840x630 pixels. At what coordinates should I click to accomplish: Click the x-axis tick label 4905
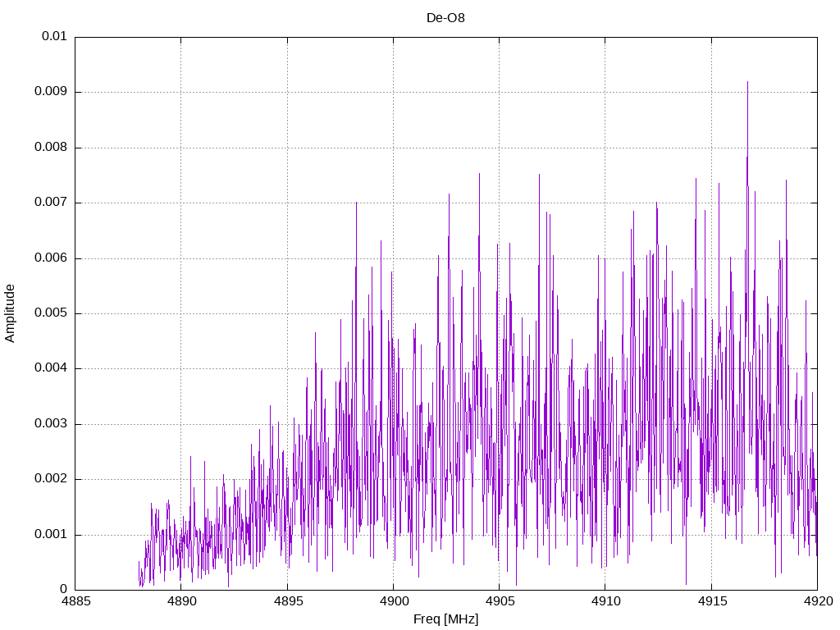pyautogui.click(x=500, y=601)
